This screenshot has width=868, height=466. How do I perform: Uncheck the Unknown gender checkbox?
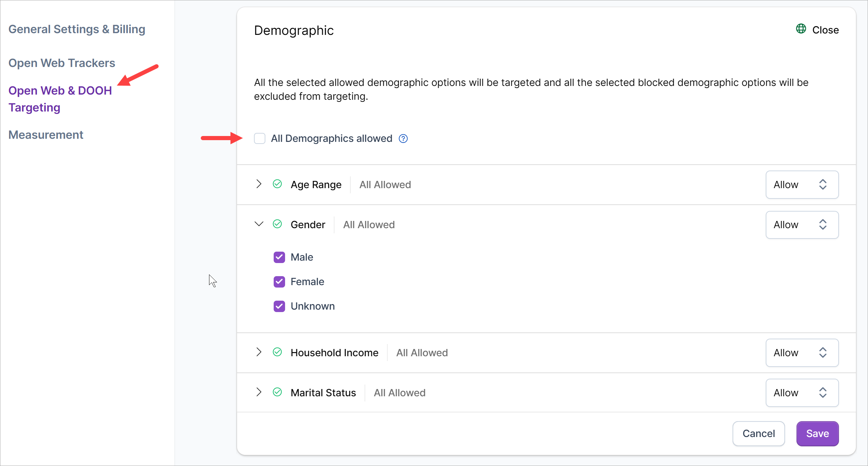coord(279,306)
